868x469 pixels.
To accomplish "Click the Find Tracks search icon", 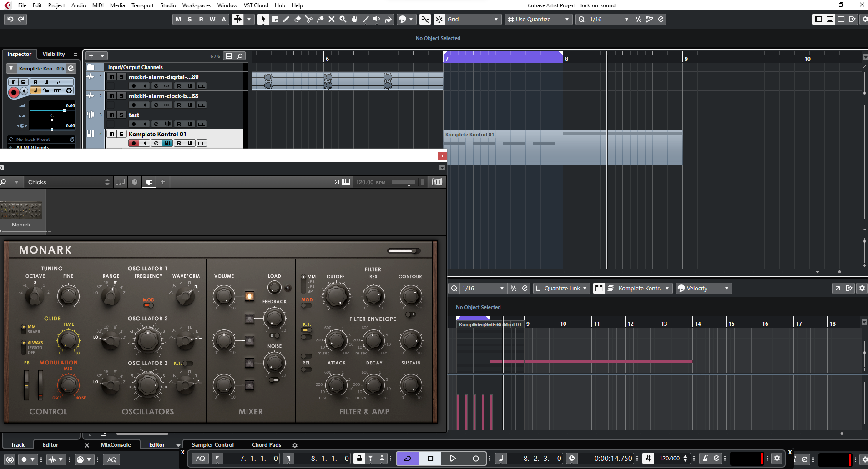I will click(240, 56).
